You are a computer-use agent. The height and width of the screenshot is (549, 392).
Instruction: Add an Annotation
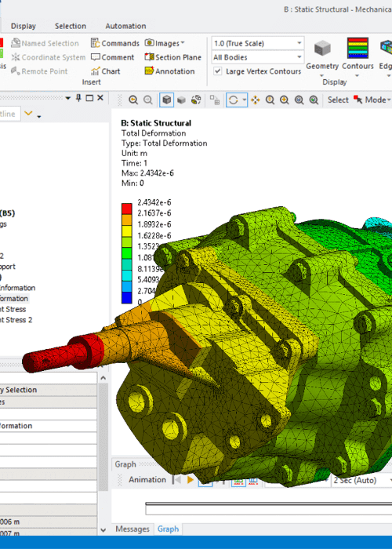click(170, 71)
